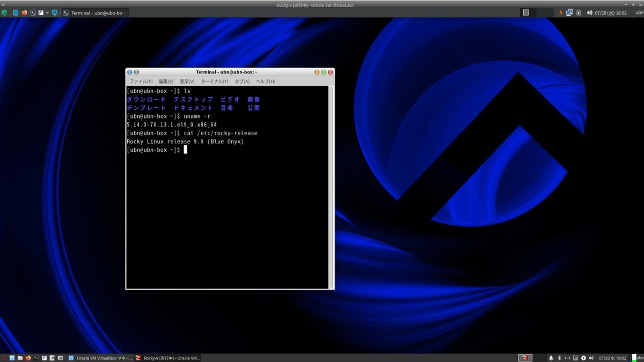Open the Rocky Linux applications menu in top panel
Screen dimensions: 644x362
(5, 12)
